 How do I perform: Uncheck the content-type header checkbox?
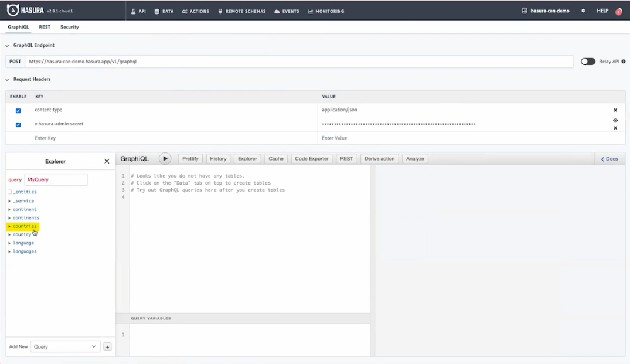(x=18, y=110)
